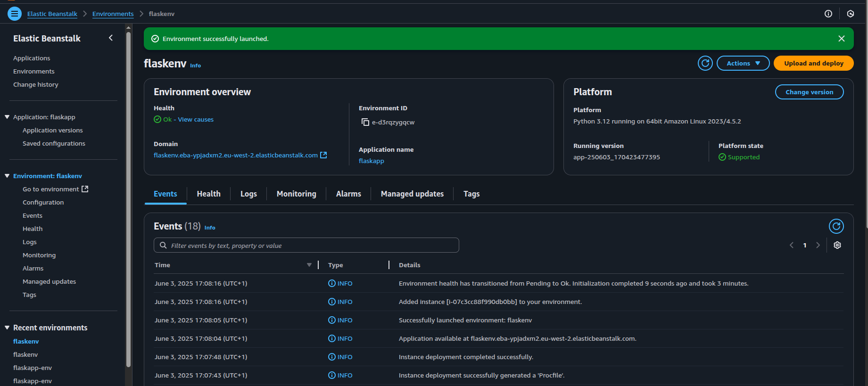
Task: Click Go to environment sidebar link
Action: [56, 189]
